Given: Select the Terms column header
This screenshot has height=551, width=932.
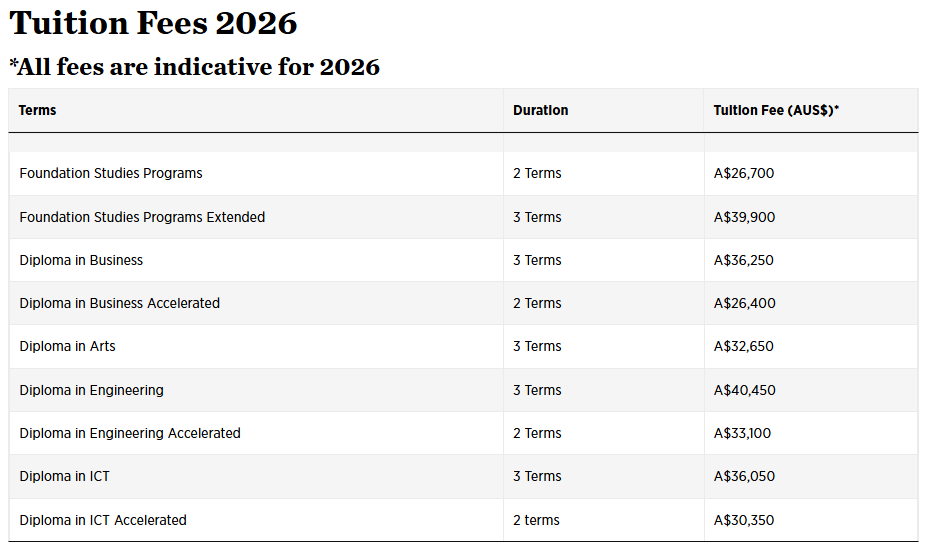Looking at the screenshot, I should coord(37,111).
